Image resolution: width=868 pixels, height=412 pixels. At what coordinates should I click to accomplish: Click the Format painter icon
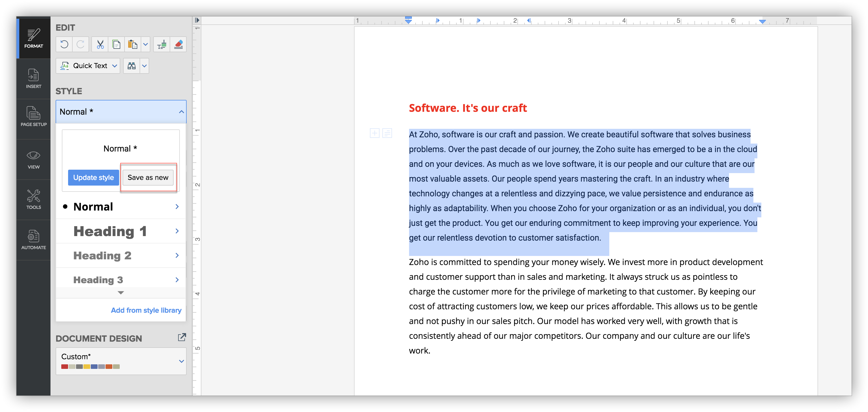pos(162,44)
